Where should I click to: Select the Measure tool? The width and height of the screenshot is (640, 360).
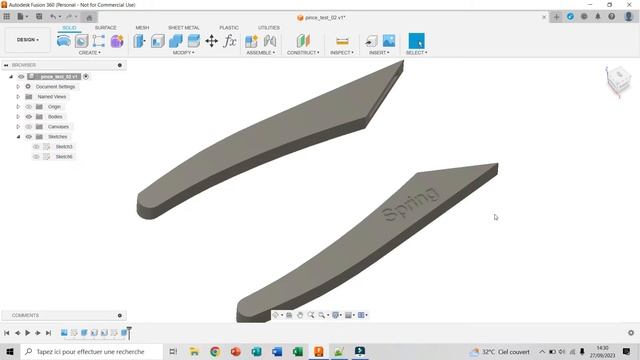click(x=342, y=41)
